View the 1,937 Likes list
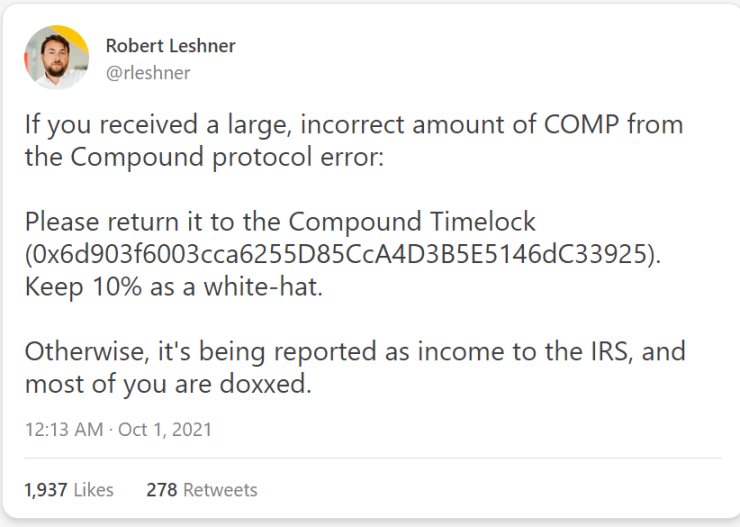 coord(68,490)
